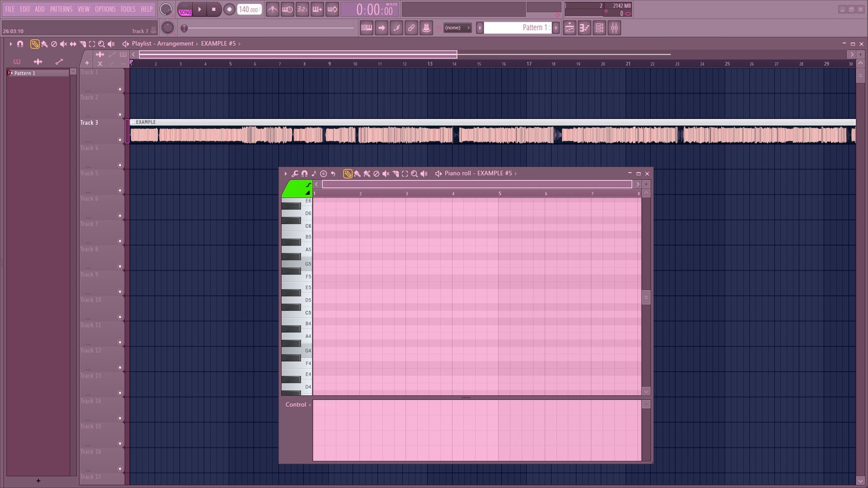
Task: Open the ADD menu
Action: [x=39, y=9]
